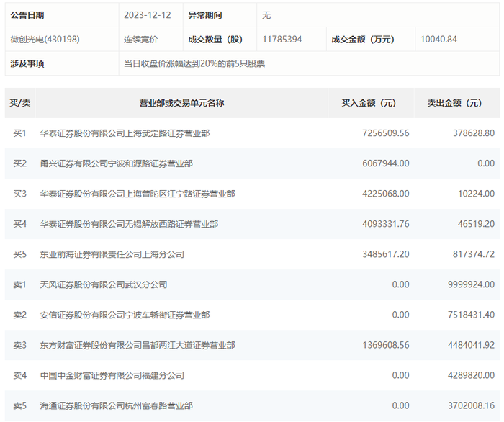
Task: Click 东亚前海证券上海分公司 name
Action: tap(112, 254)
